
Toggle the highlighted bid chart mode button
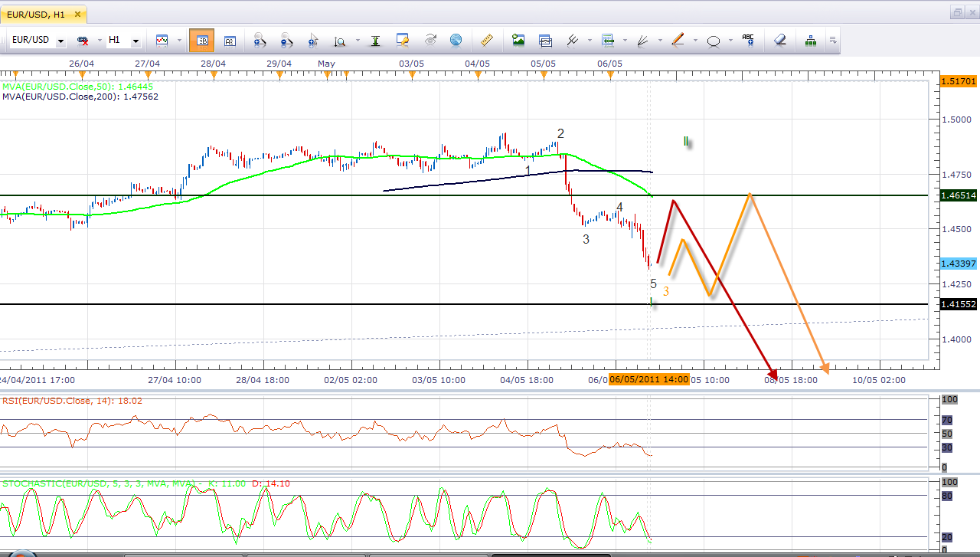pyautogui.click(x=201, y=41)
